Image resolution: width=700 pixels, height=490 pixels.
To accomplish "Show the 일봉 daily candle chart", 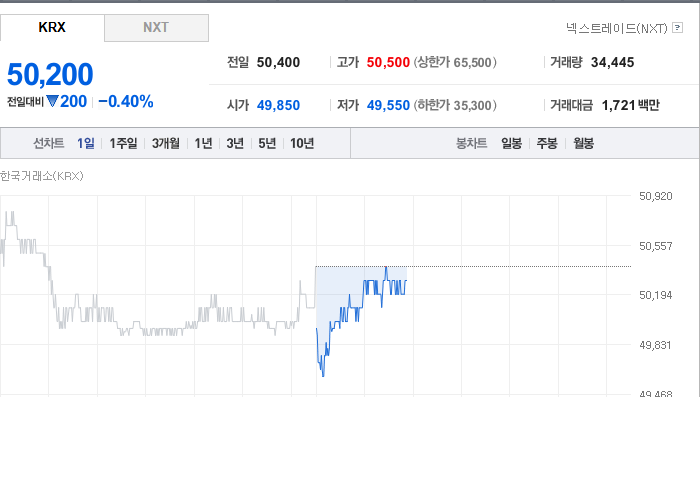I will 512,143.
